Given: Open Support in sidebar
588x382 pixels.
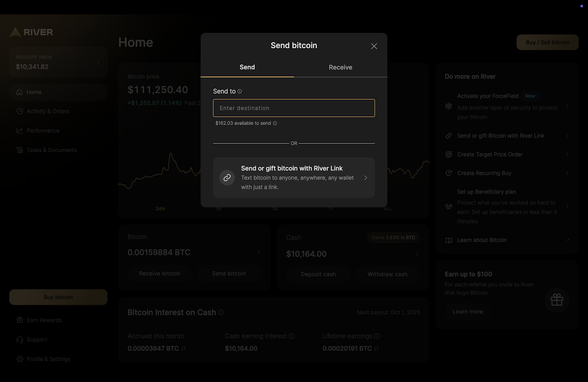Looking at the screenshot, I should (58, 340).
